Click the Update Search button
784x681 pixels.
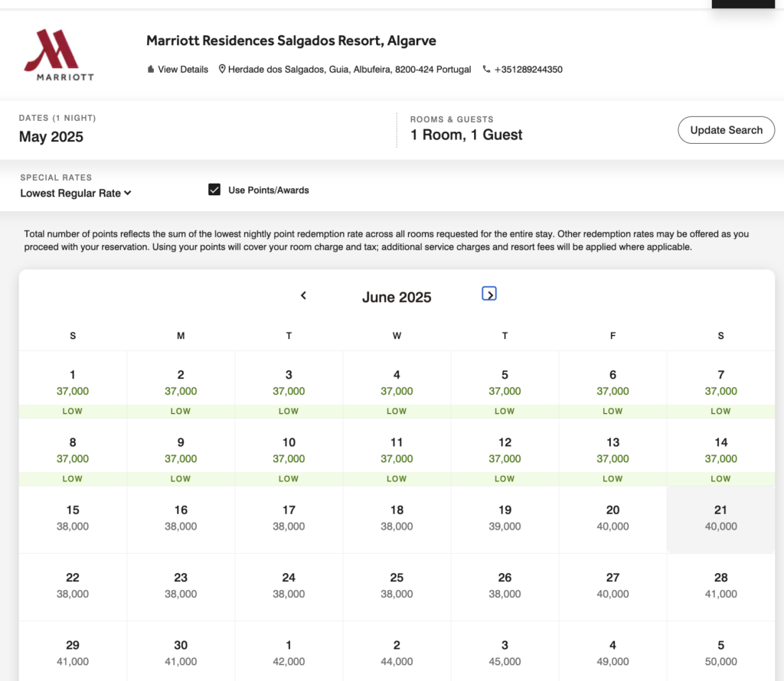coord(726,130)
